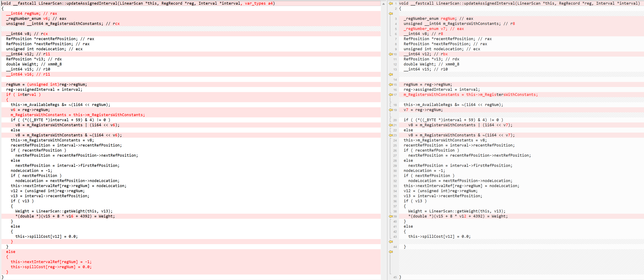
Task: Click merge arrow below line 13
Action: 390,74
